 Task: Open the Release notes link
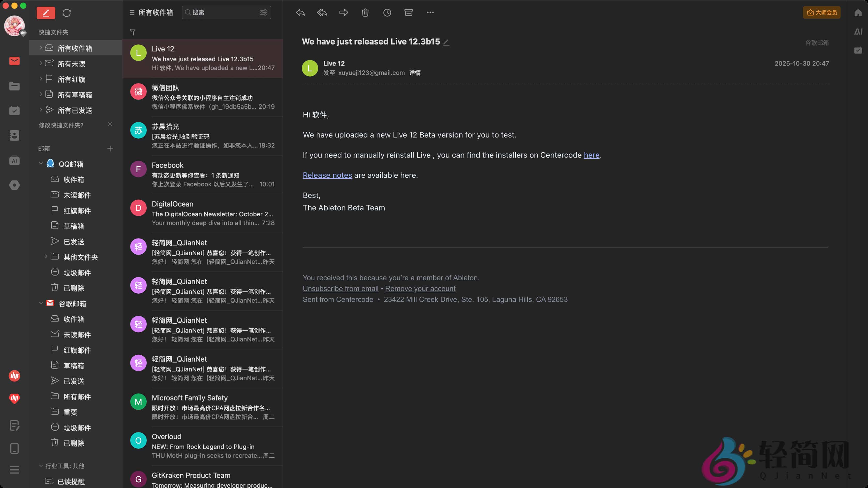[x=327, y=175]
